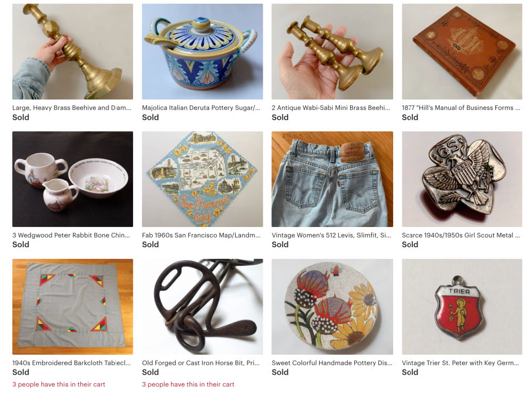View the Wedgwood Peter Rabbit china photo

tap(72, 179)
